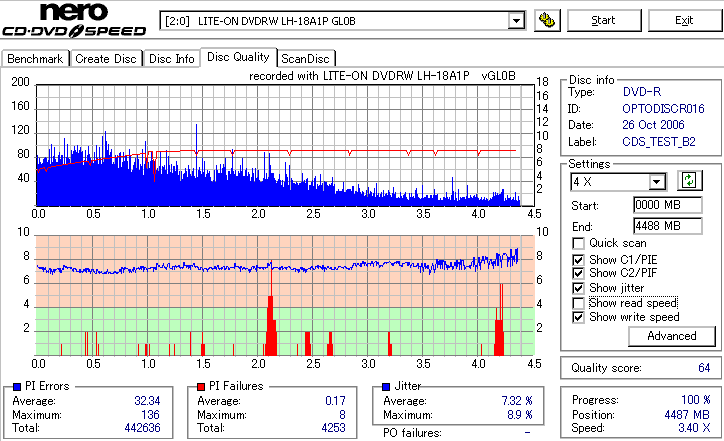
Task: Disable Show write speed checkbox
Action: 578,318
